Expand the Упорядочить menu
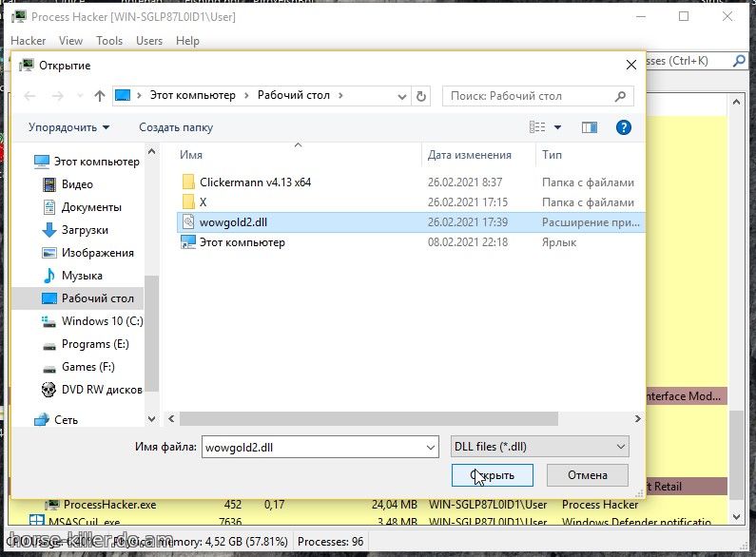Screen dimensions: 756x557 tap(68, 127)
